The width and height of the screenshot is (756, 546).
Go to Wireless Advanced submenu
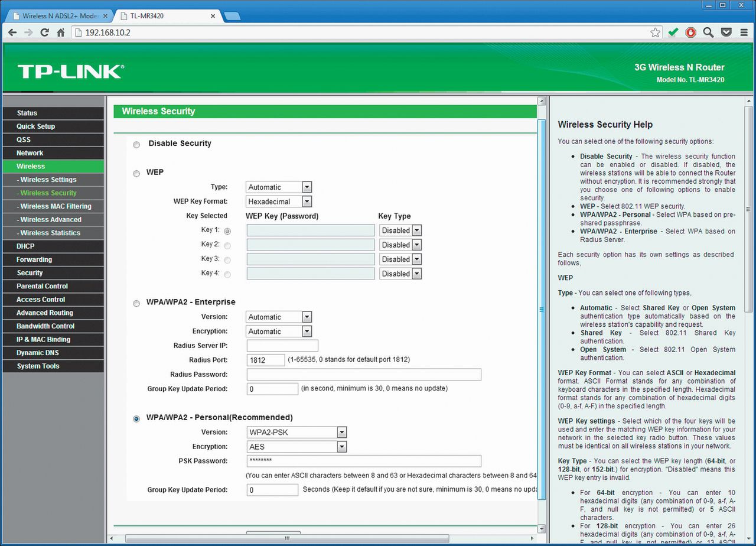click(x=53, y=219)
